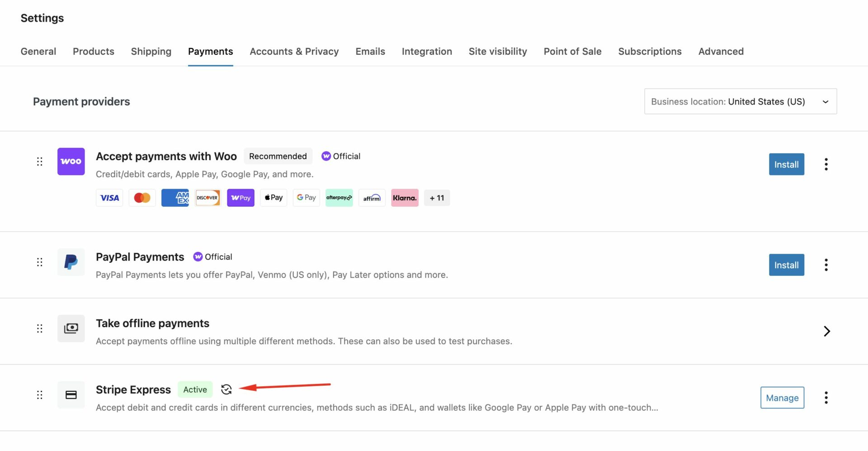The image size is (868, 451).
Task: Grab the drag handle for PayPal Payments
Action: pyautogui.click(x=40, y=262)
